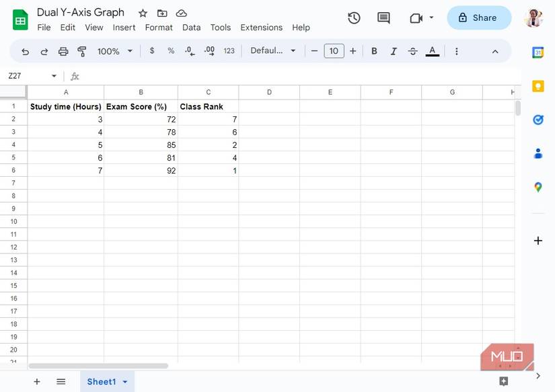Open the zoom level dropdown

(115, 51)
